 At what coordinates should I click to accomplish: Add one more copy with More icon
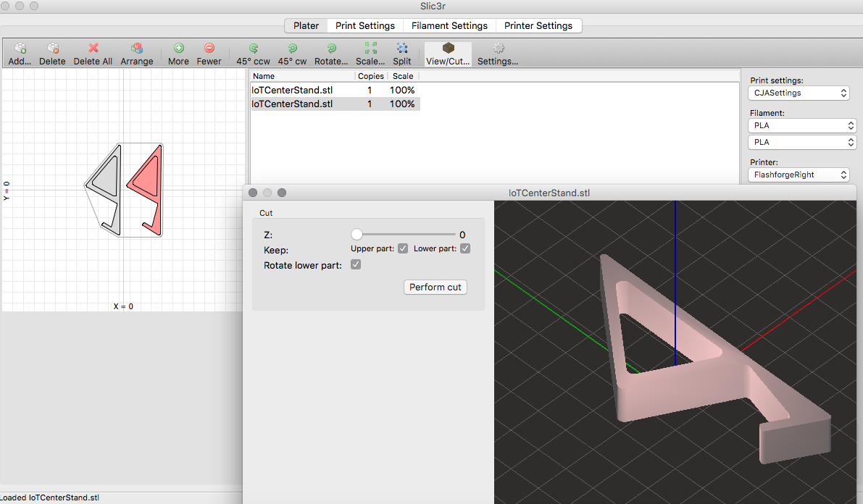click(178, 48)
